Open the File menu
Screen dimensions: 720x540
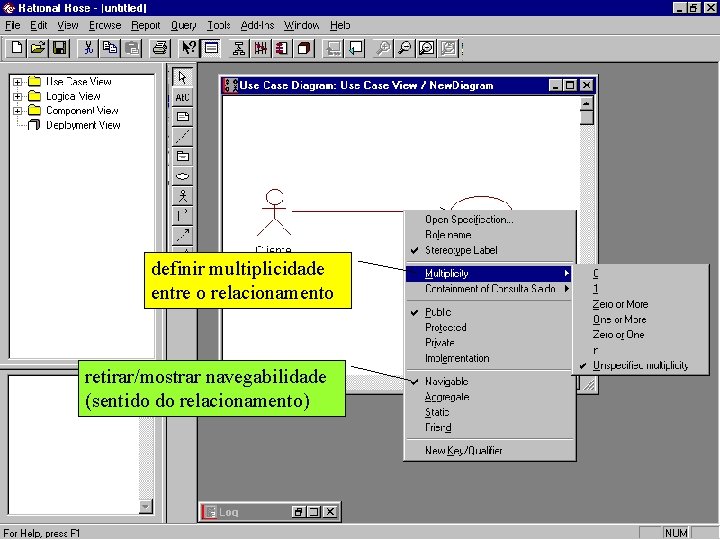12,25
